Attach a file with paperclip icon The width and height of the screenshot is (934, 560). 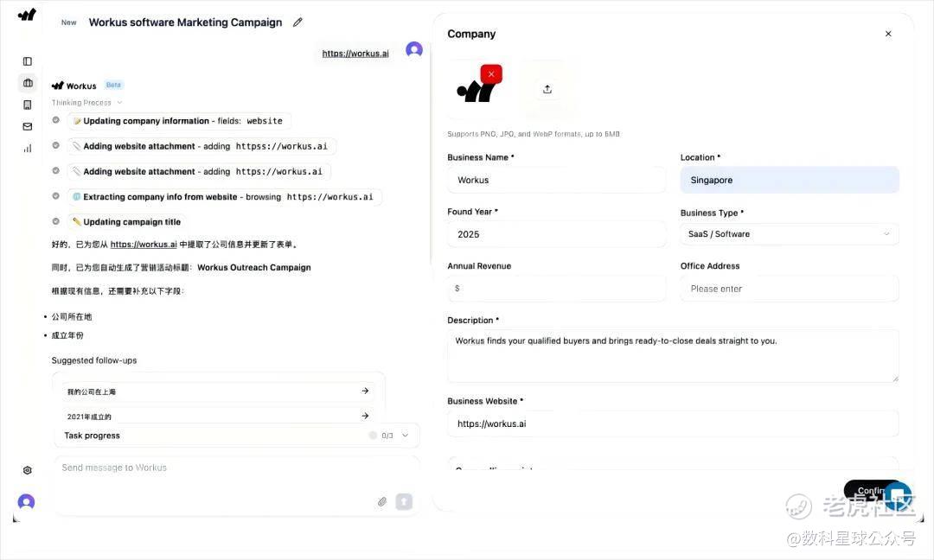382,502
